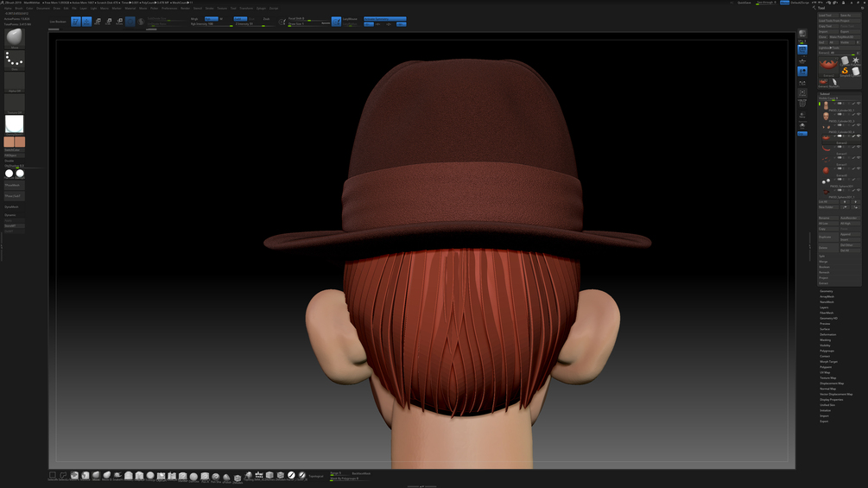This screenshot has width=868, height=488.
Task: Open the Dots stroke type picker
Action: point(15,60)
